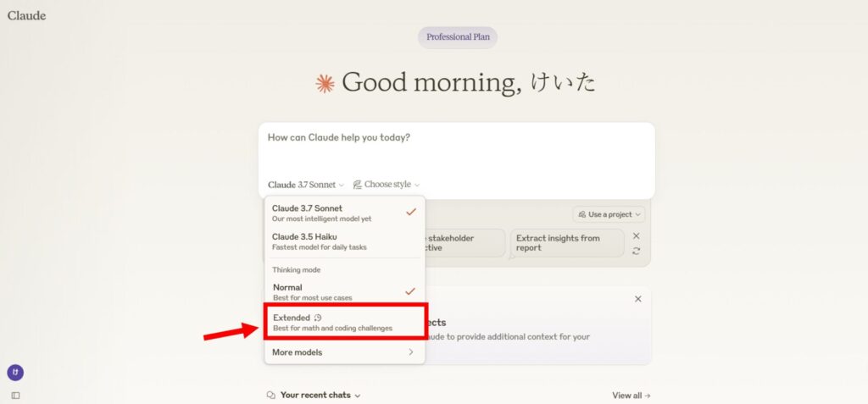
Task: Click the Good morning greeting heading
Action: pos(468,84)
